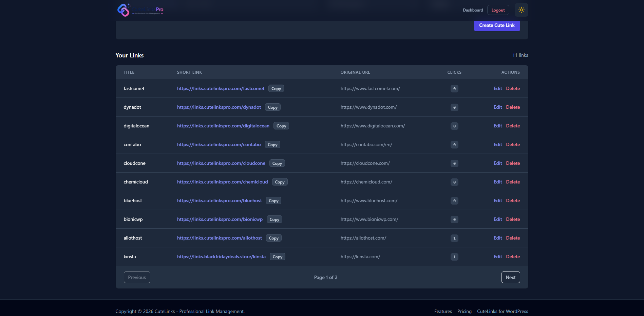Click the allothost click count badge
This screenshot has height=316, width=644.
tap(454, 238)
